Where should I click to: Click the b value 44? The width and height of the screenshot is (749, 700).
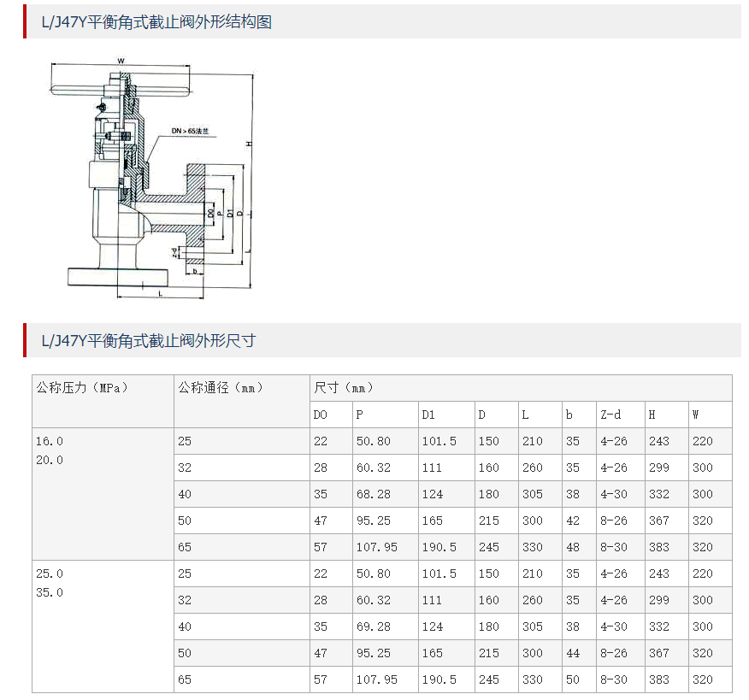(x=572, y=653)
